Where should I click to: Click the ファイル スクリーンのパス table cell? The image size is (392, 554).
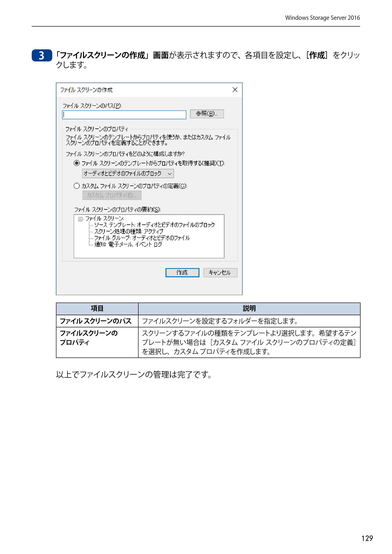pyautogui.click(x=97, y=321)
